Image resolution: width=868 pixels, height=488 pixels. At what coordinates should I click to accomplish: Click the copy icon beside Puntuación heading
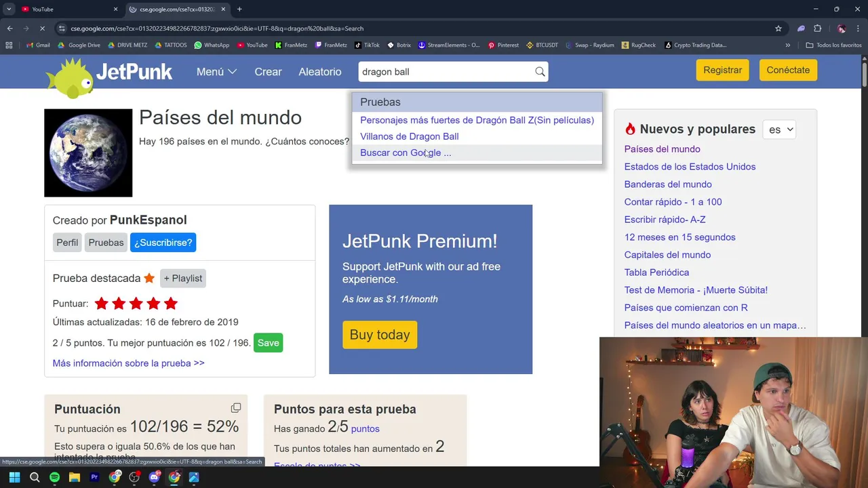(236, 407)
